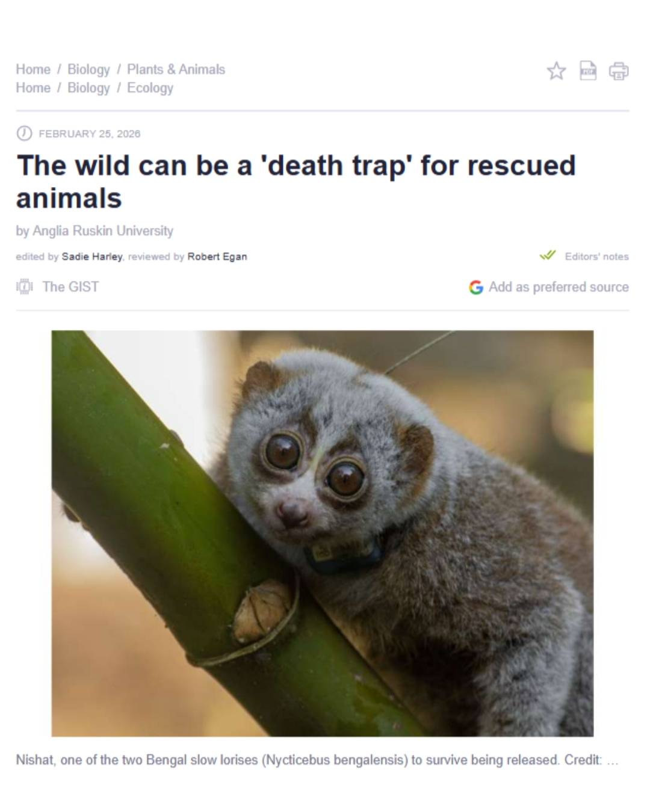Go to Plants & Animals category
650x812 pixels.
pyautogui.click(x=176, y=69)
